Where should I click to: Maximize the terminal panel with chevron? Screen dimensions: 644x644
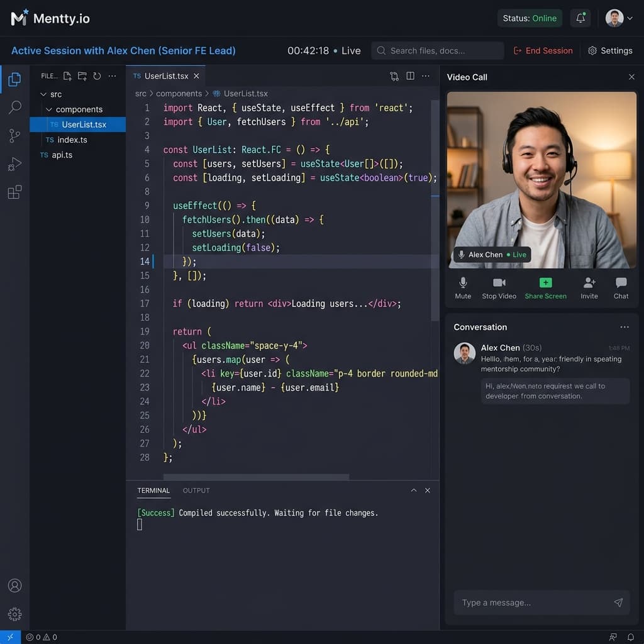click(414, 491)
